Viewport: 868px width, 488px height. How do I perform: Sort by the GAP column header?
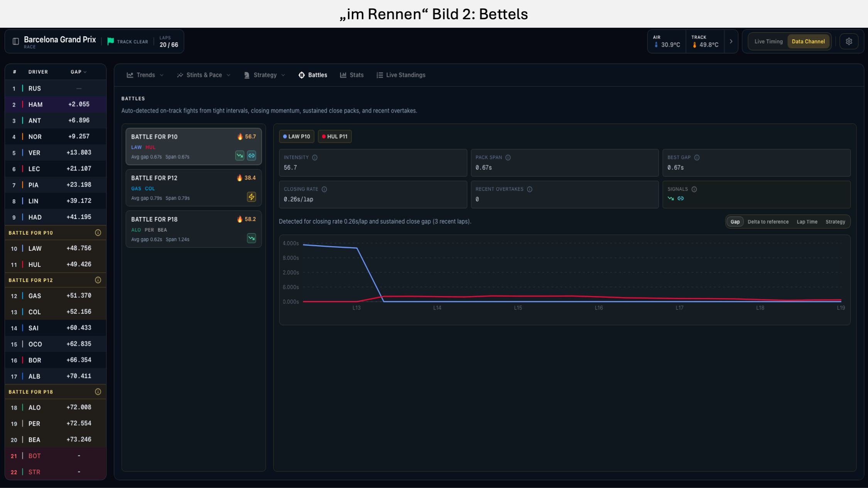click(79, 72)
